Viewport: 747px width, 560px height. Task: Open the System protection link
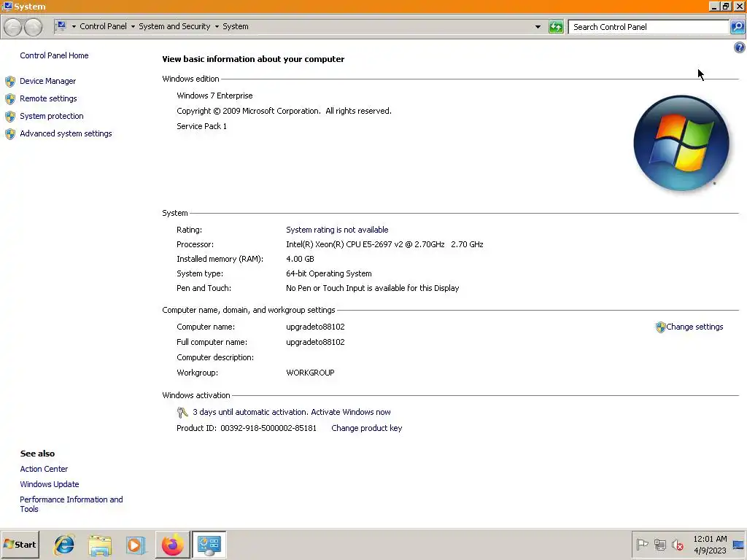click(x=52, y=116)
